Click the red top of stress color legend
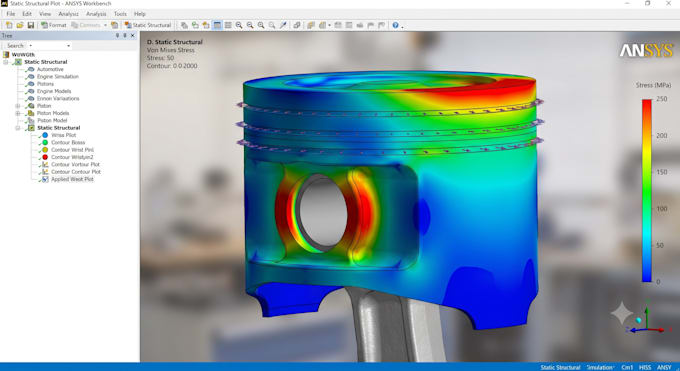This screenshot has width=680, height=371. pos(647,103)
